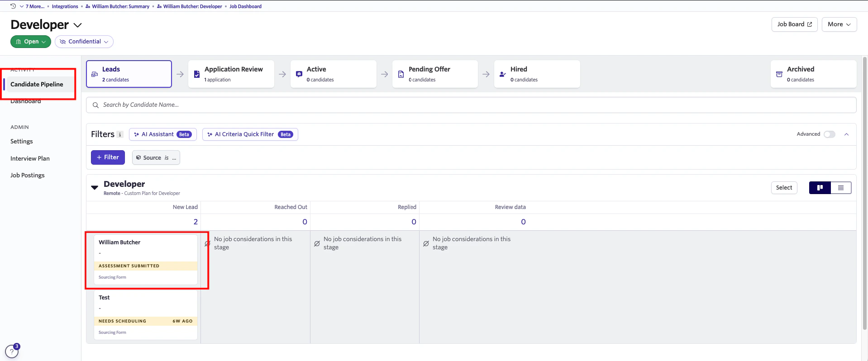Click the empty-stage icon under Replied
868x361 pixels.
click(x=317, y=243)
